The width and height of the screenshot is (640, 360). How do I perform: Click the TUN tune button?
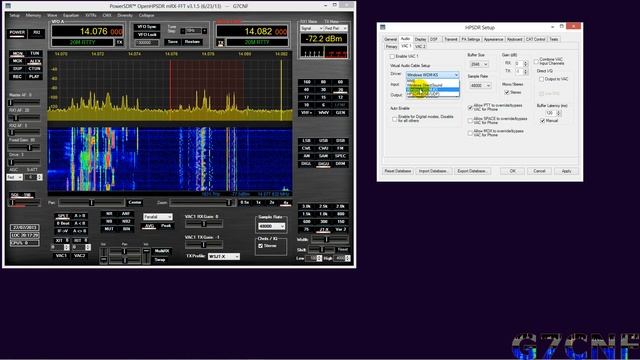pyautogui.click(x=35, y=53)
